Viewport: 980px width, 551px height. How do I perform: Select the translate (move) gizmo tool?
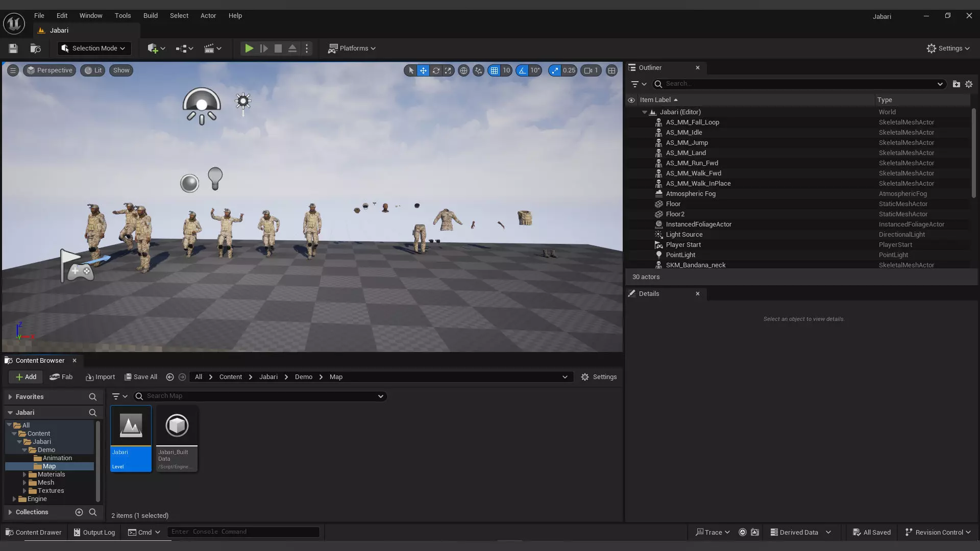tap(423, 70)
